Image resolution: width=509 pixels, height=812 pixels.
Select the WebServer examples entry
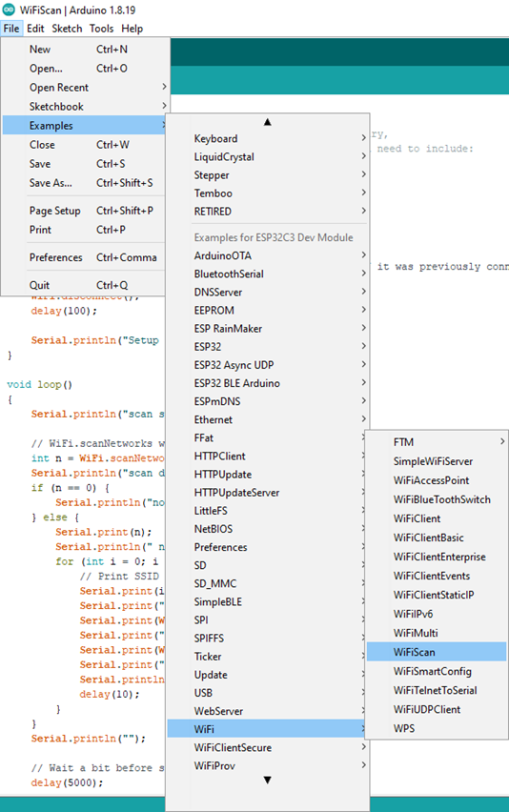267,711
